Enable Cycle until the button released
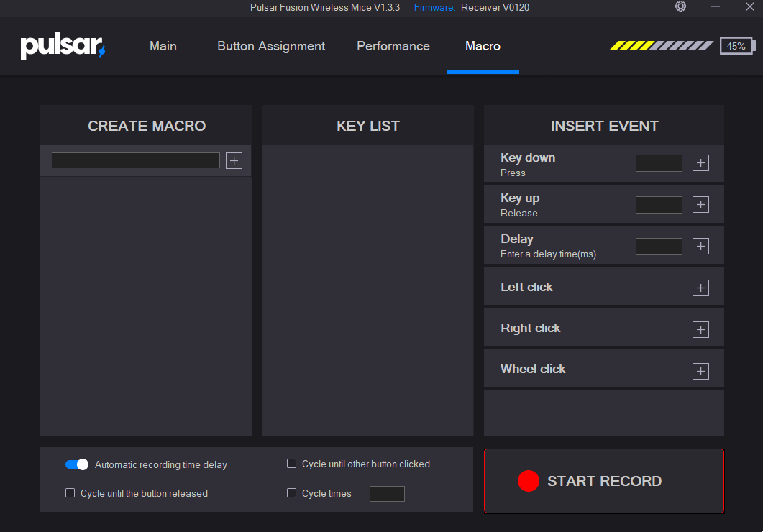The width and height of the screenshot is (763, 532). pyautogui.click(x=70, y=493)
